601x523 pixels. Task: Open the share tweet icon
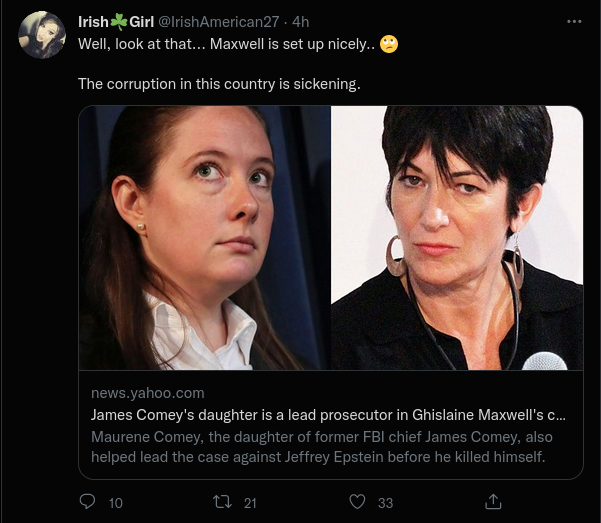point(492,501)
